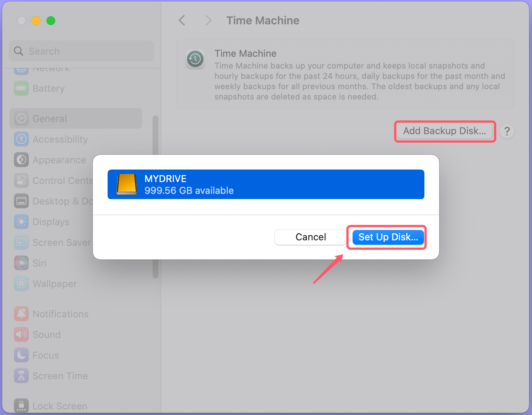
Task: Confirm with Set Up Disk button
Action: click(x=387, y=237)
